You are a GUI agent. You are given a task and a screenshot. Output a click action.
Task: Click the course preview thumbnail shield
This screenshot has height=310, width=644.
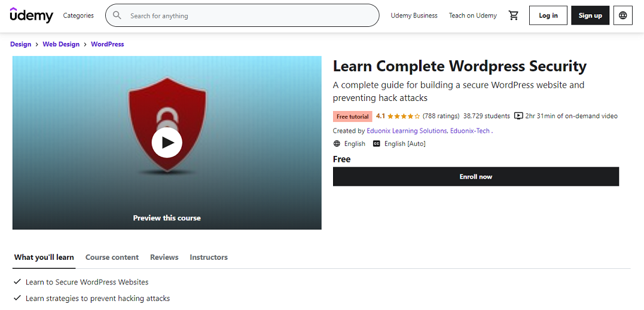(167, 124)
